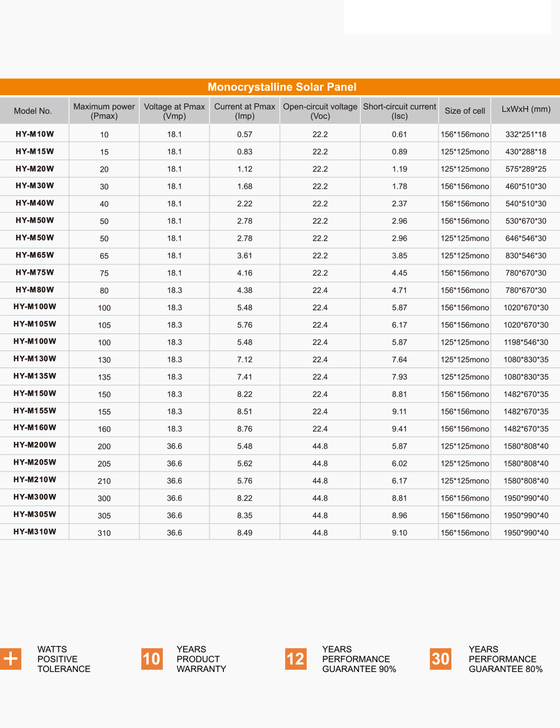Viewport: 560px width, 728px height.
Task: Click the Voltage at Pmax (Vmp) header
Action: (175, 111)
